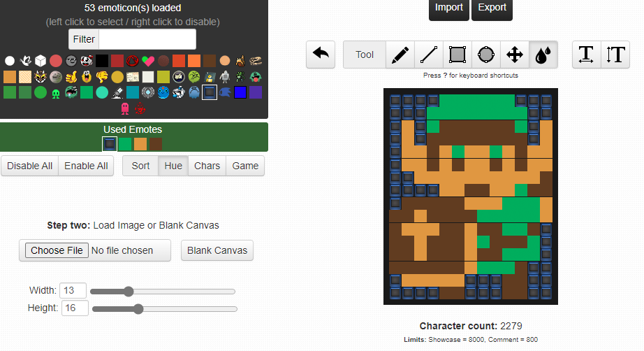Select the green and pink heart emoticon

[148, 61]
